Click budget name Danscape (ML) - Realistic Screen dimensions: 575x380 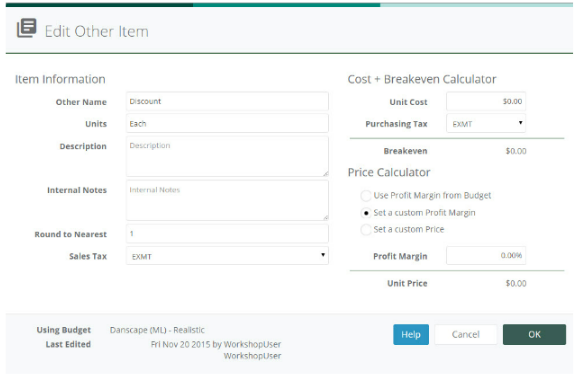(x=157, y=330)
